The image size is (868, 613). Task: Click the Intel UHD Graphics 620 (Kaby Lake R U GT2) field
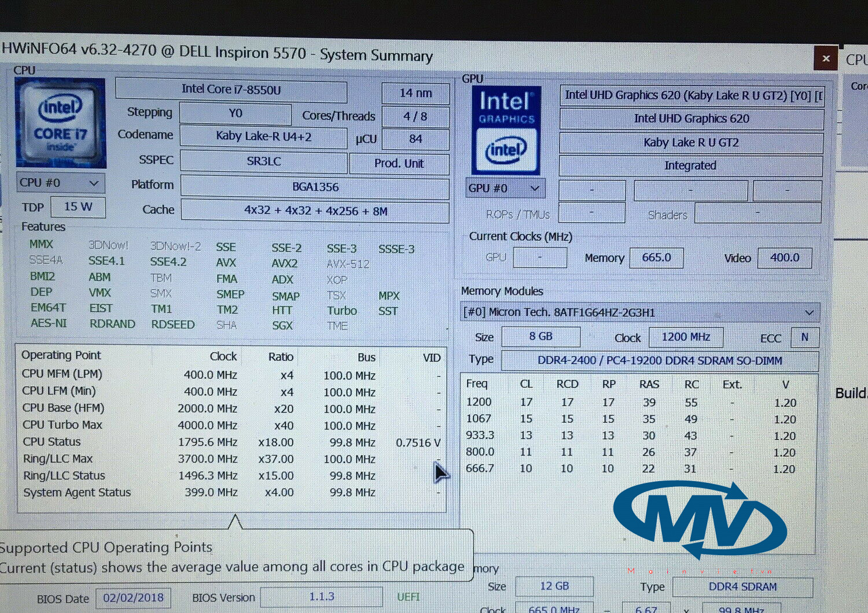[x=692, y=95]
